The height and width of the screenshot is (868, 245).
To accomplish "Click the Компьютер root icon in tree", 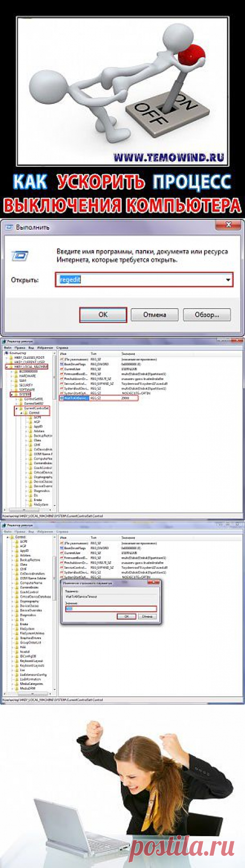I will click(x=6, y=353).
